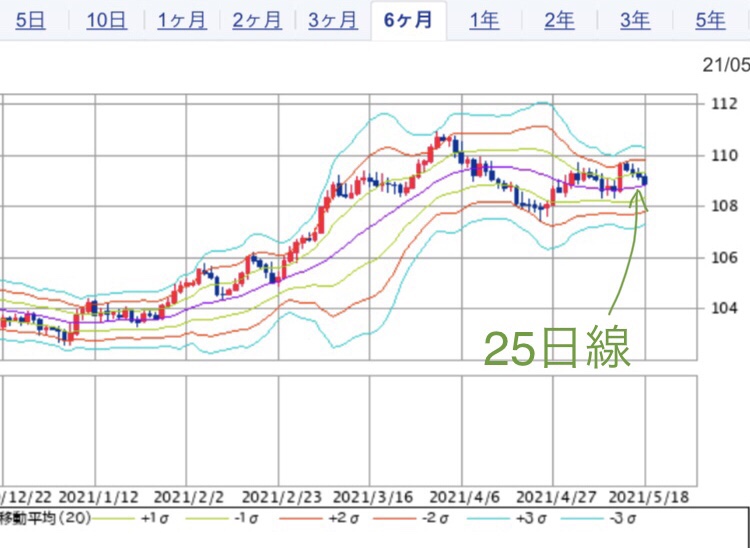Click the 2021/3/16 date label

click(373, 497)
